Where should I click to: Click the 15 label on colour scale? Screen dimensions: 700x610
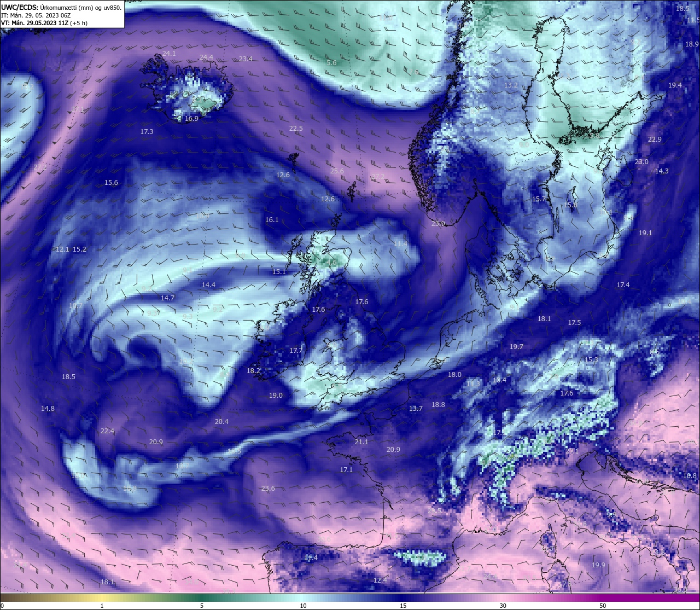(403, 606)
